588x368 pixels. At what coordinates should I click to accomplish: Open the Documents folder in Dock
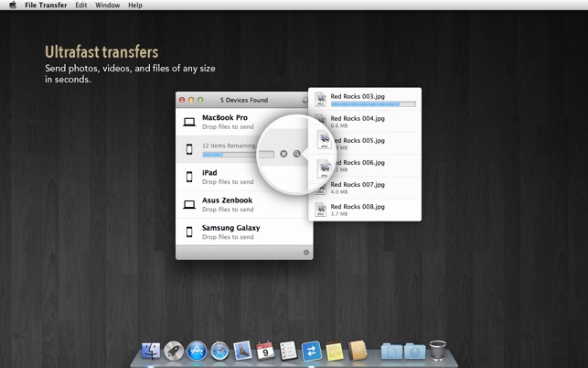pos(391,352)
